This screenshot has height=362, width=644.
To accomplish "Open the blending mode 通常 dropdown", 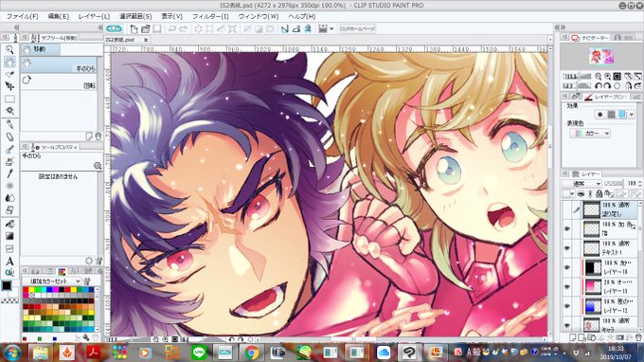I will click(582, 184).
